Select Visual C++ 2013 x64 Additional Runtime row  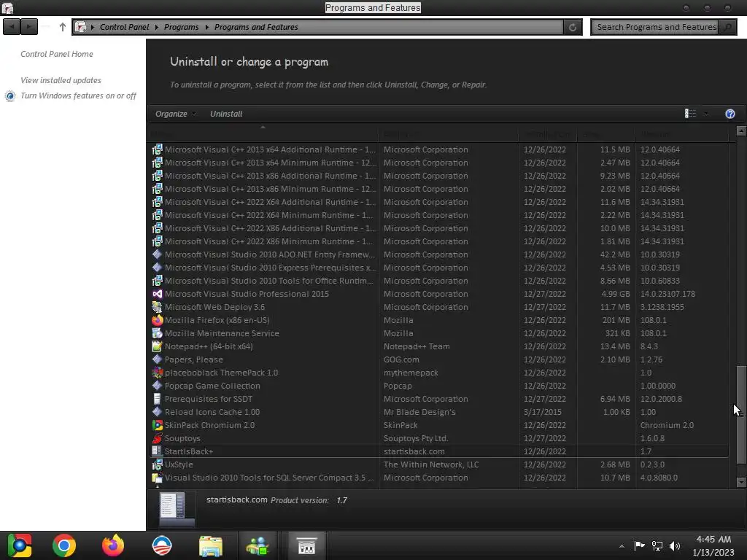pyautogui.click(x=440, y=149)
